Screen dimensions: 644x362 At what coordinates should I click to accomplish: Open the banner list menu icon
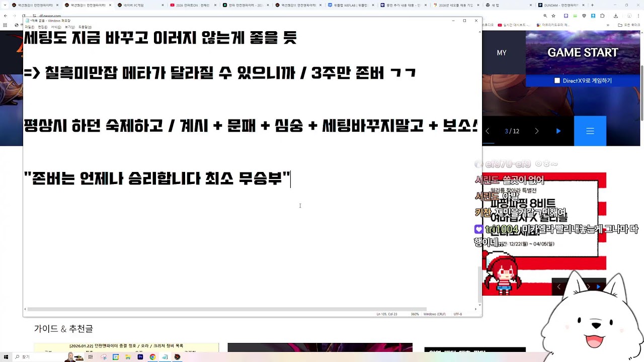pos(590,131)
